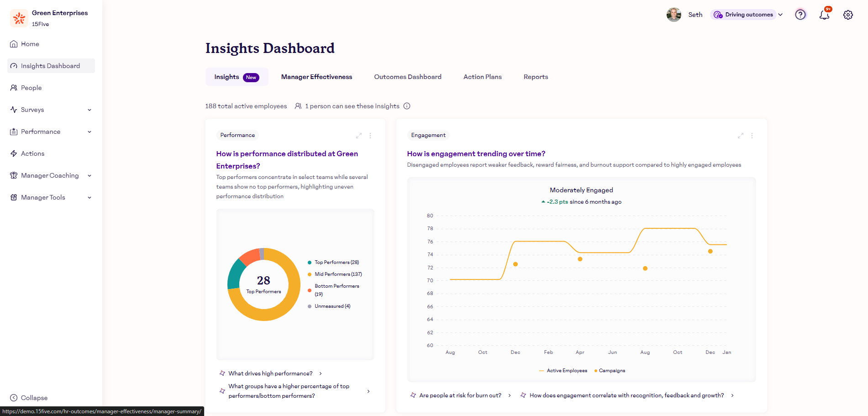This screenshot has width=868, height=416.
Task: Toggle Top Performers legend item
Action: [336, 263]
